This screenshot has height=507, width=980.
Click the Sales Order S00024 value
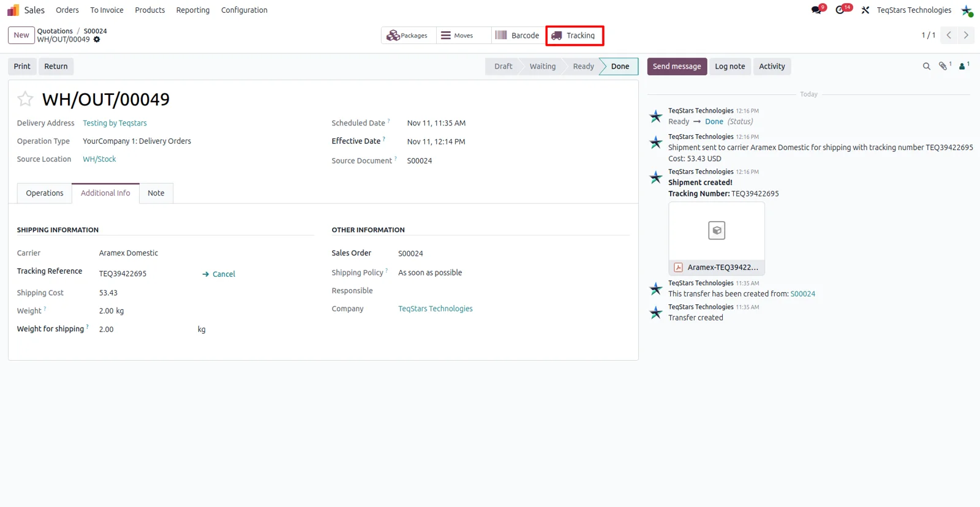click(x=410, y=254)
